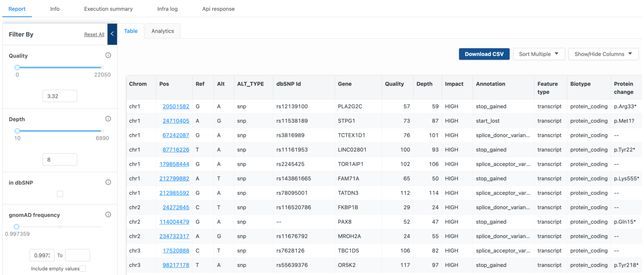Check the Include empty values box

(x=83, y=269)
